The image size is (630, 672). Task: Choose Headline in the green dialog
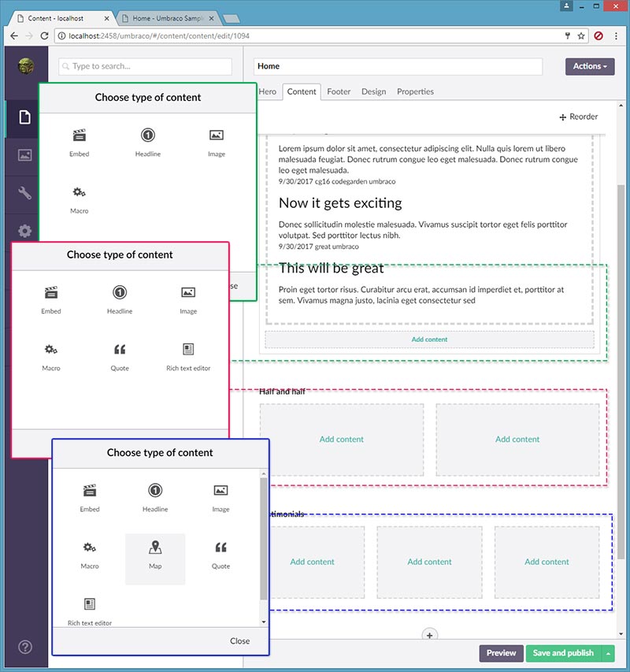coord(148,143)
